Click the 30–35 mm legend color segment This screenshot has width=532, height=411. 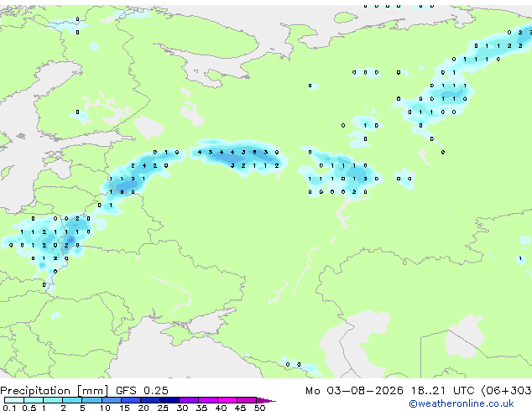(x=188, y=400)
